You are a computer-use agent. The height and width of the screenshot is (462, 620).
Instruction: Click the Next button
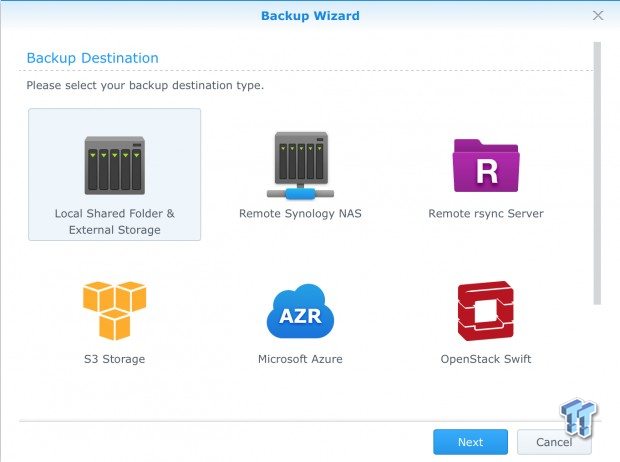click(x=471, y=442)
